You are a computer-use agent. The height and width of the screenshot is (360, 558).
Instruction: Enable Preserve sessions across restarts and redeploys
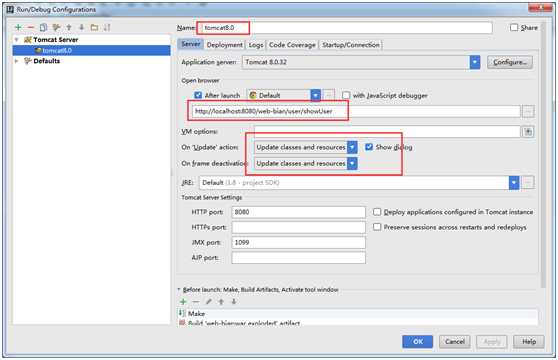point(377,227)
